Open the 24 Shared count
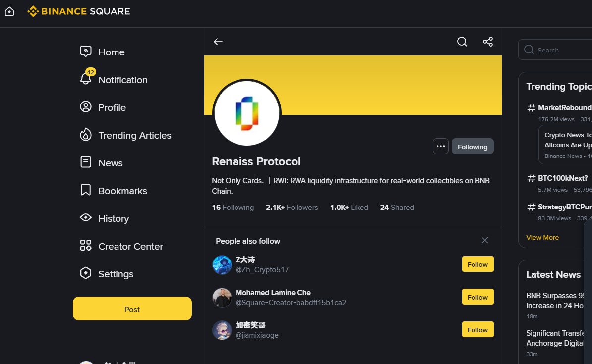Image resolution: width=592 pixels, height=364 pixels. (397, 208)
